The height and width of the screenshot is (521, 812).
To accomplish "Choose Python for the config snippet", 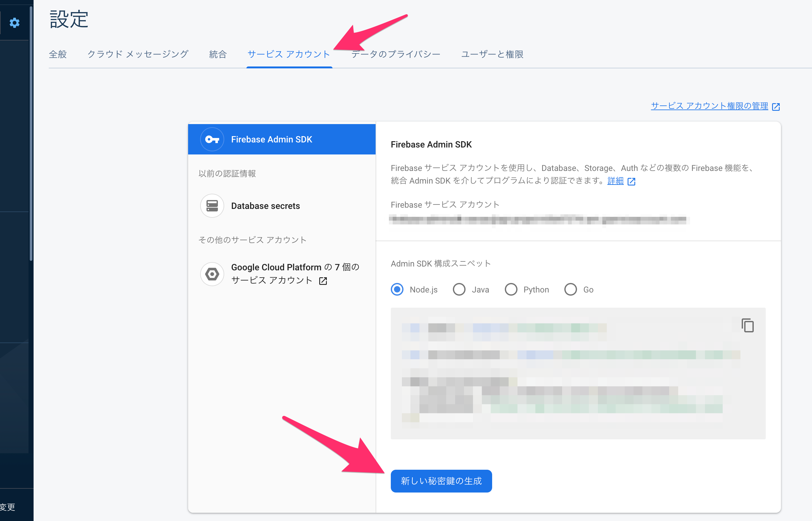I will [x=511, y=290].
